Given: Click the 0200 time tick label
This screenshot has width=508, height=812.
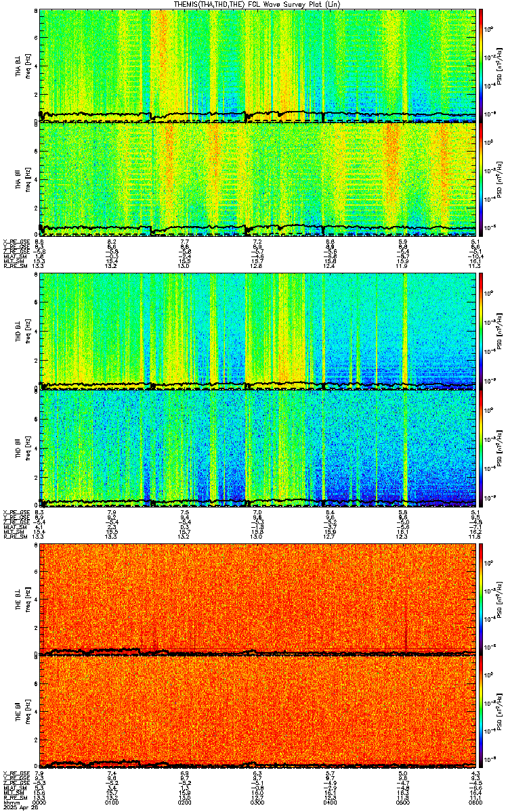Looking at the screenshot, I should click(185, 803).
